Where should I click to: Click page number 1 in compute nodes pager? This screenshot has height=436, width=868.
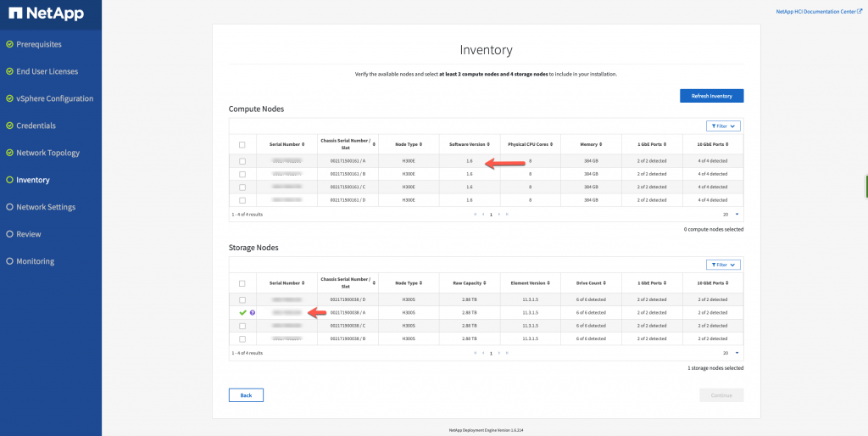491,215
